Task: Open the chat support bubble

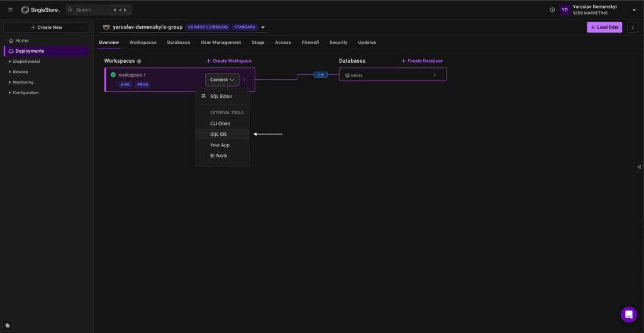Action: 629,315
